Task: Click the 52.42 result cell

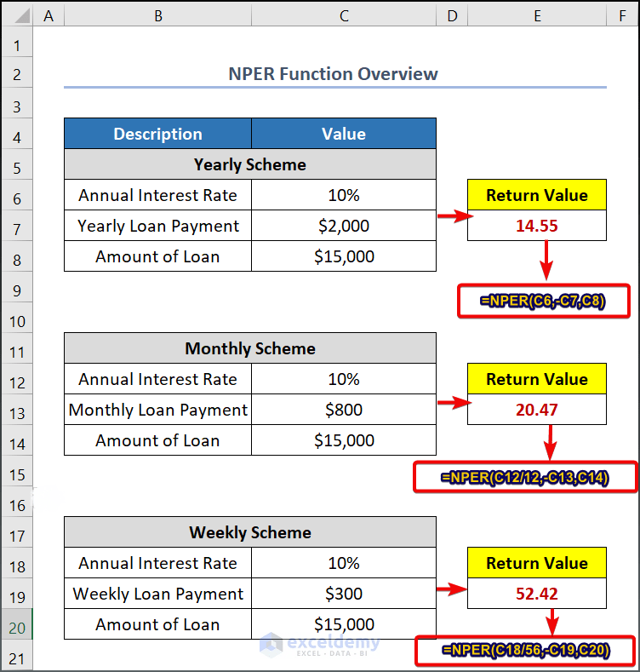Action: click(537, 593)
